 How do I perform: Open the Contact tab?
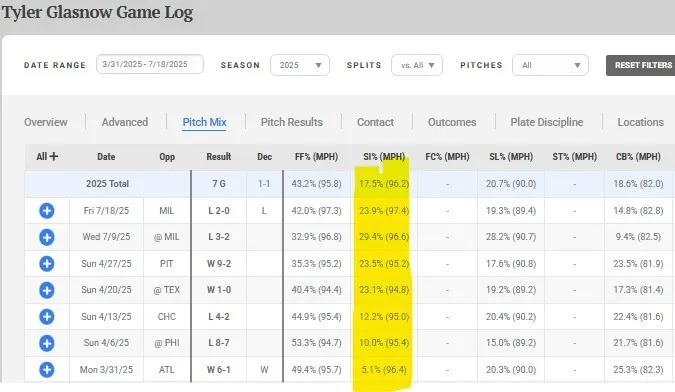pos(375,122)
